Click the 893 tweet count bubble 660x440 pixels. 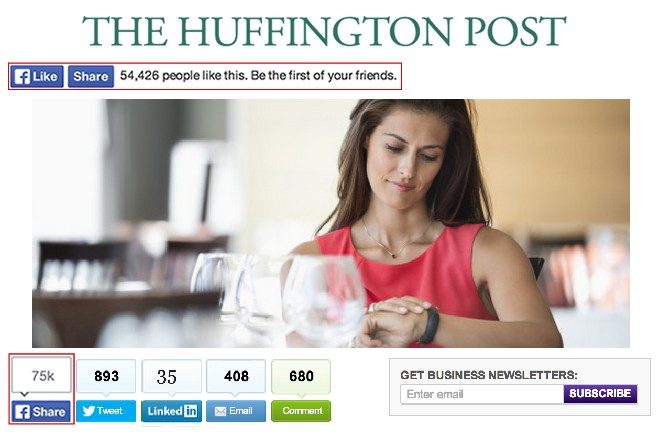(106, 376)
